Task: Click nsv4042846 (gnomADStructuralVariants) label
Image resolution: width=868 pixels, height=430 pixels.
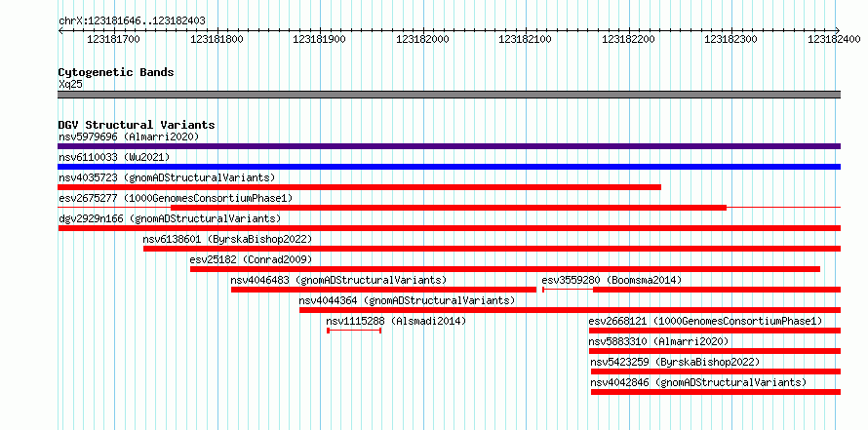Action: 698,382
